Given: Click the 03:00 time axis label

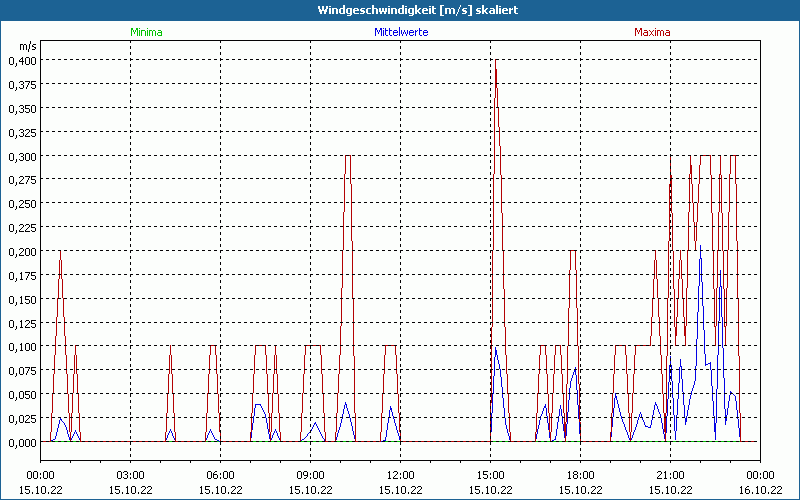Looking at the screenshot, I should coord(131,476).
